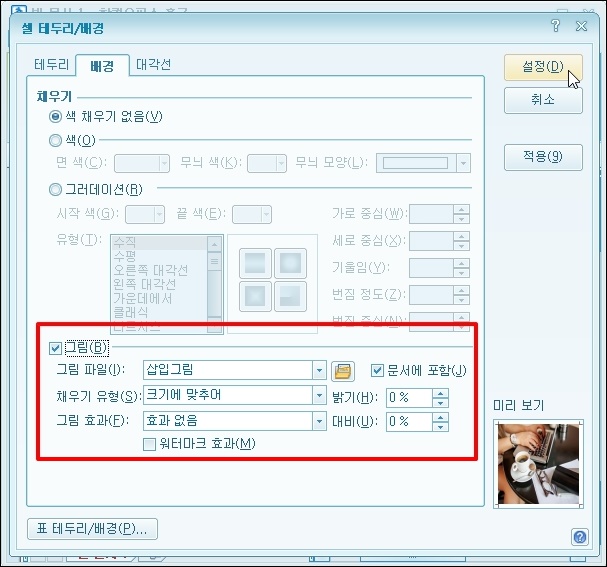Click the 대비(U) percent input field
The height and width of the screenshot is (567, 607).
[409, 421]
